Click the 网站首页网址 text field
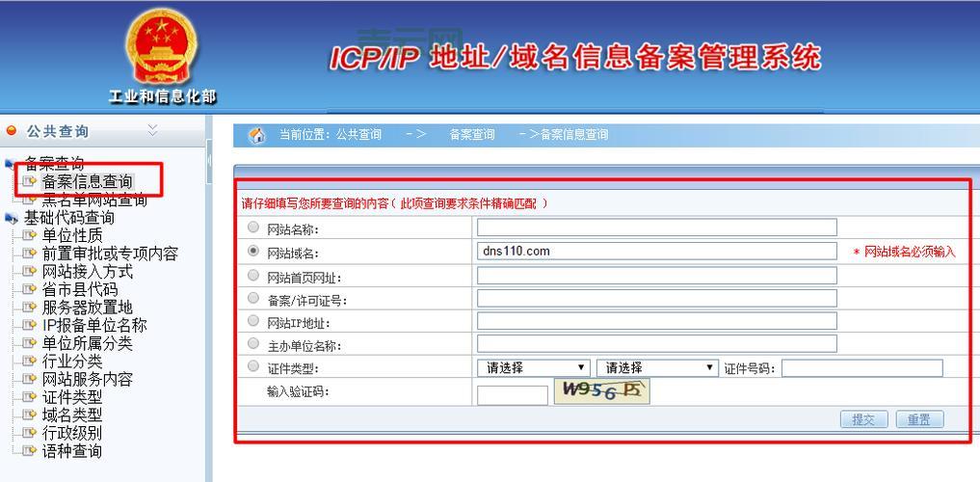The image size is (980, 482). tap(657, 275)
